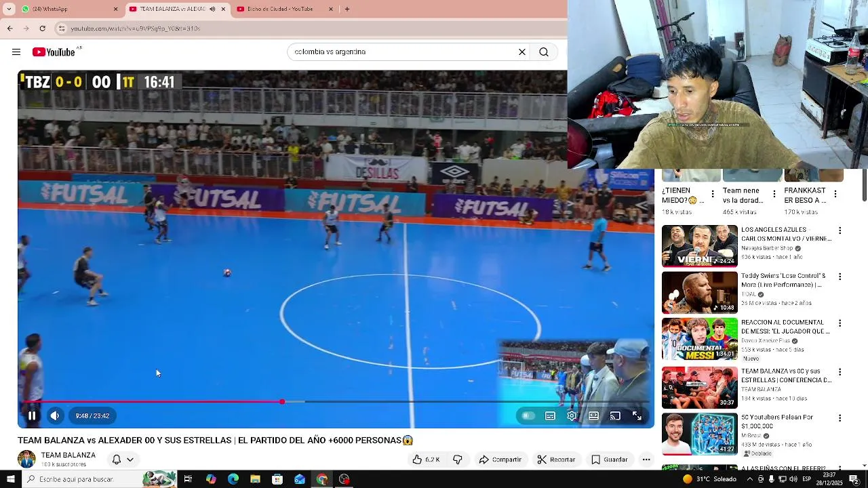Enter fullscreen mode on the video

(x=637, y=416)
